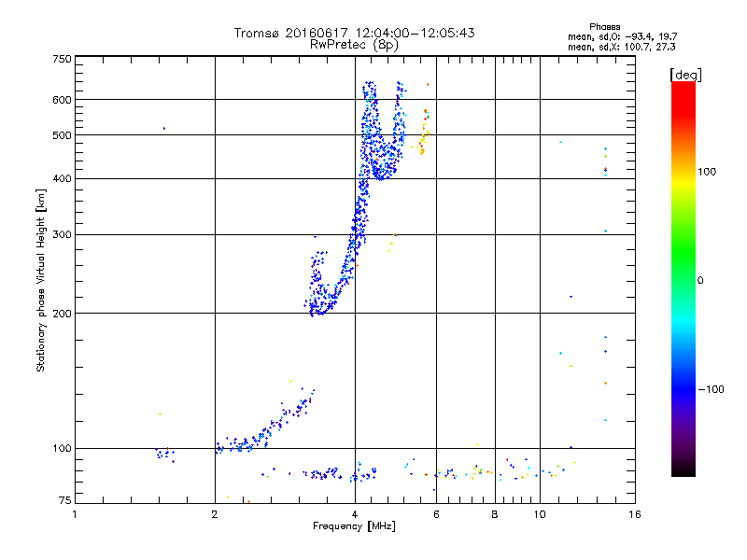This screenshot has height=560, width=747.
Task: Click the '[deg]' colorbar unit label
Action: coord(685,75)
